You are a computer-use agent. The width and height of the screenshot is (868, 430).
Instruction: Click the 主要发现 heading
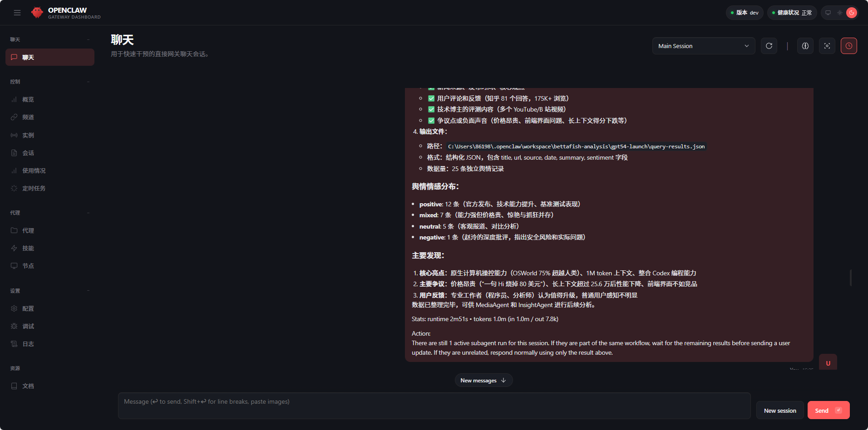(428, 256)
